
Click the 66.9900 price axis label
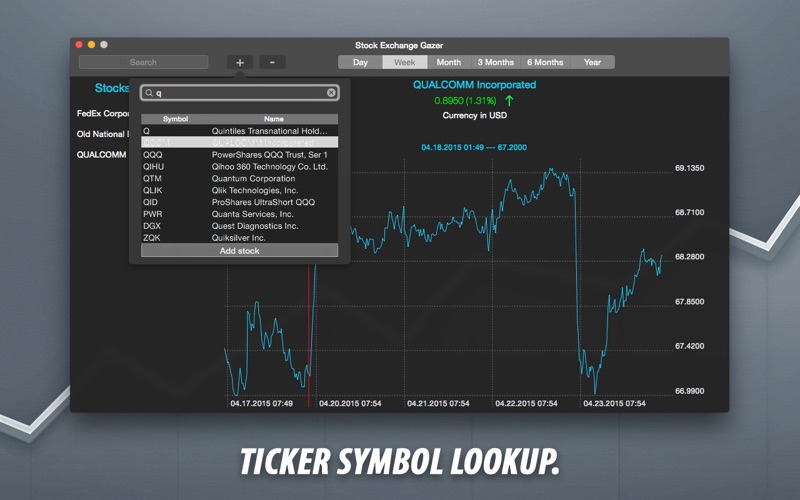click(689, 391)
